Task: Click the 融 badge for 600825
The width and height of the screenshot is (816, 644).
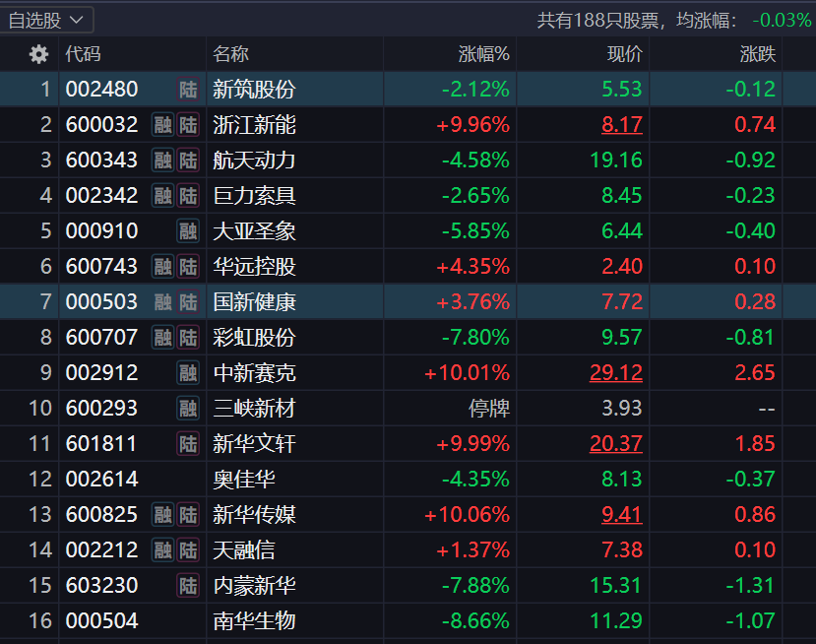Action: coord(162,515)
